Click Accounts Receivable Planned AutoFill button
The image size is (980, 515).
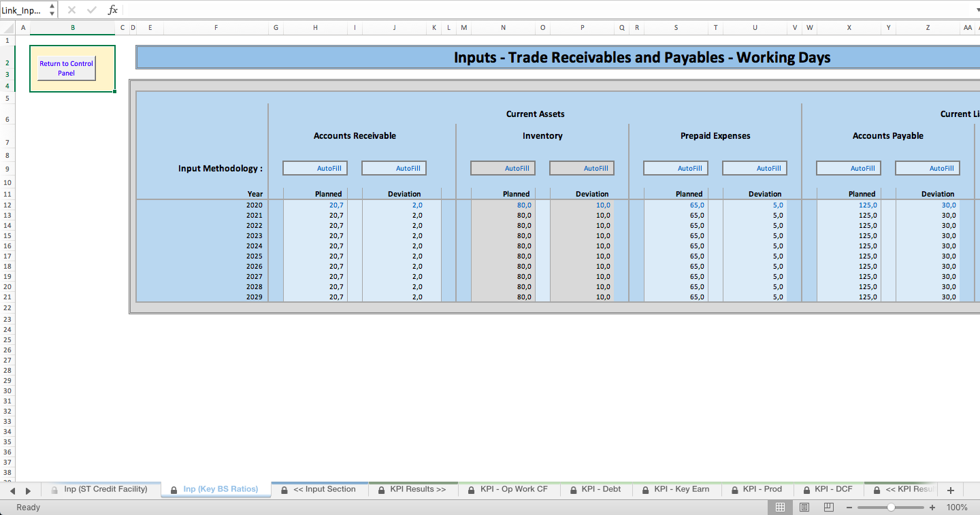pyautogui.click(x=316, y=168)
